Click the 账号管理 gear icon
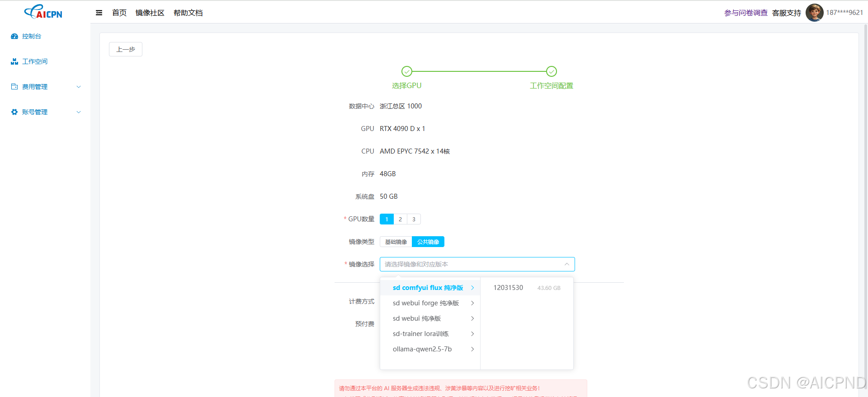 (14, 112)
